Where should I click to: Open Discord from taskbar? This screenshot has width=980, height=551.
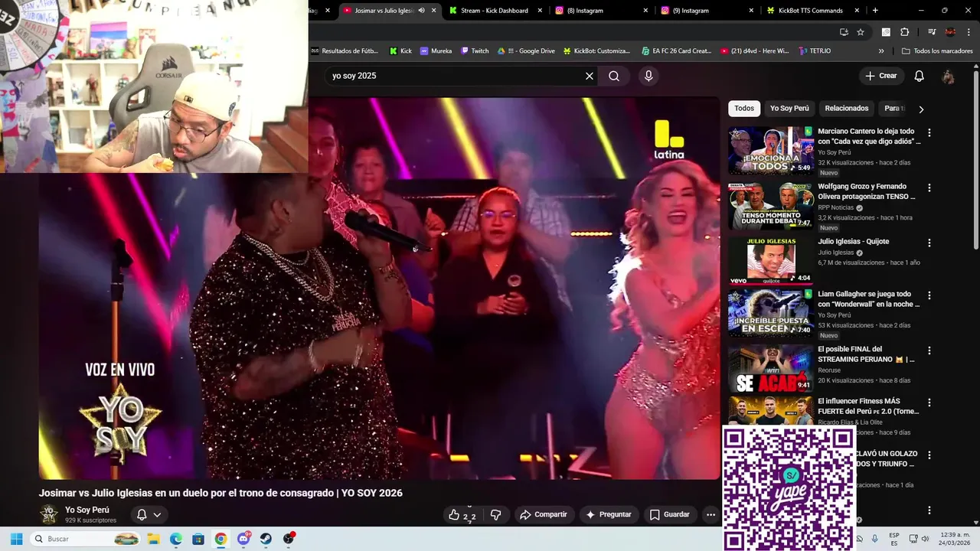243,539
